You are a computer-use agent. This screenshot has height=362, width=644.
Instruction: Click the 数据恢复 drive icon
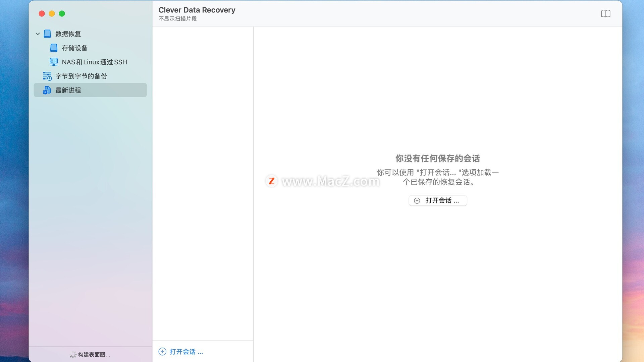(x=47, y=34)
